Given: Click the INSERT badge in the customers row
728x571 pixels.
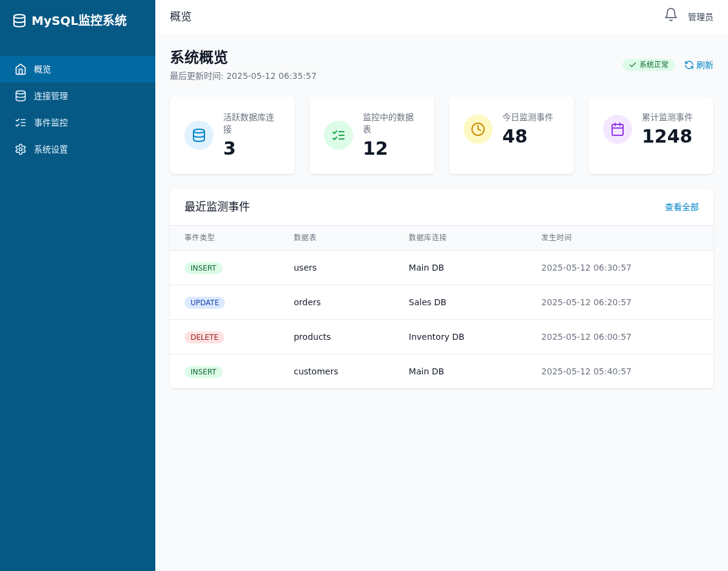Looking at the screenshot, I should tap(203, 372).
